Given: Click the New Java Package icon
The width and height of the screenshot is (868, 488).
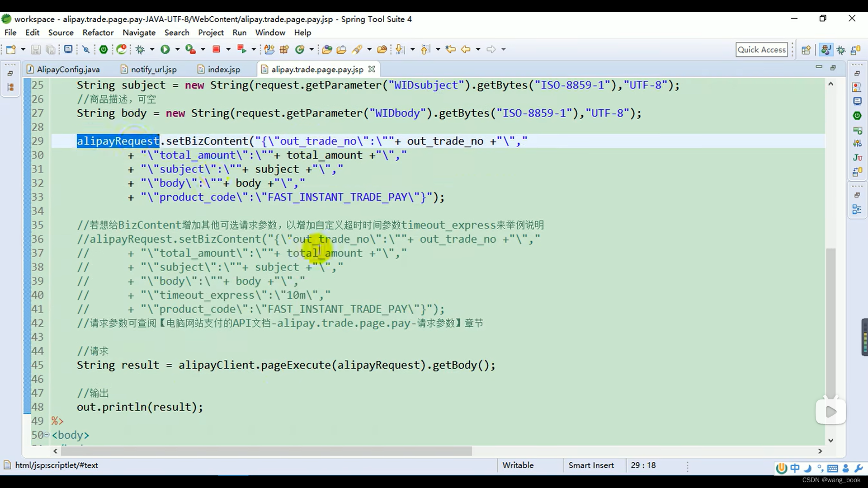Looking at the screenshot, I should (x=284, y=49).
